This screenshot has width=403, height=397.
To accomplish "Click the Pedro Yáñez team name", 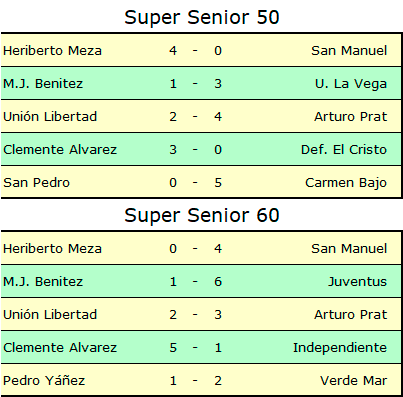I will 44,380.
